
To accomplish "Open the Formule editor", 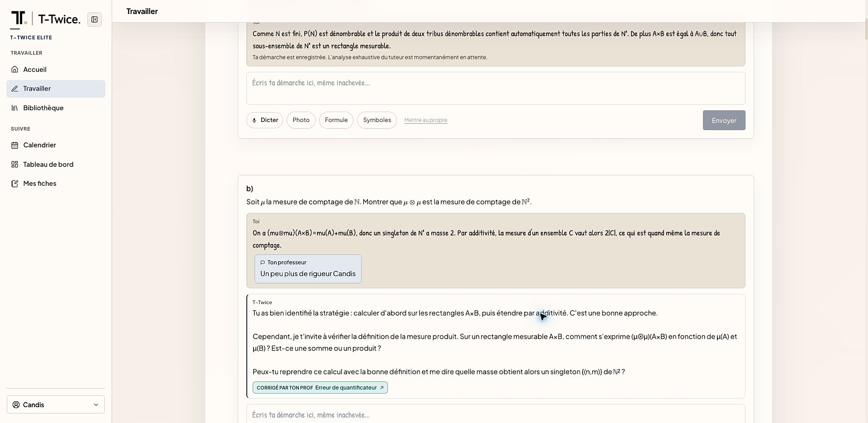I will click(336, 120).
